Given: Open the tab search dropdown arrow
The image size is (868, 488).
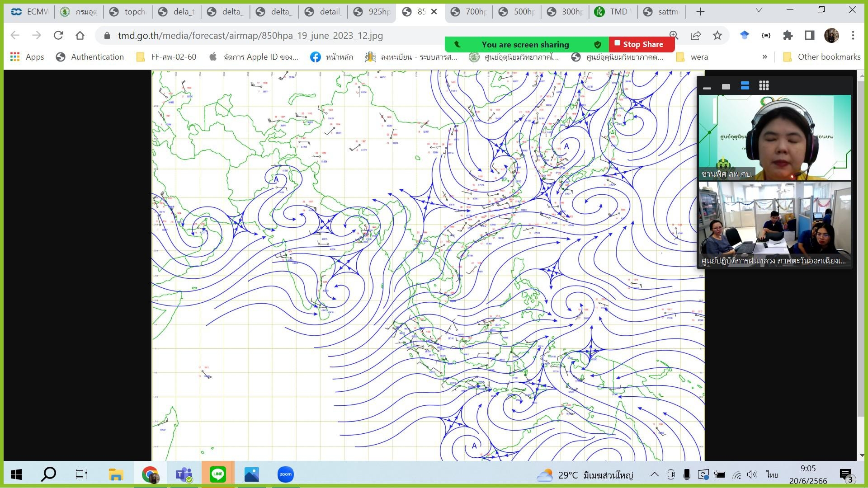Looking at the screenshot, I should [x=759, y=10].
